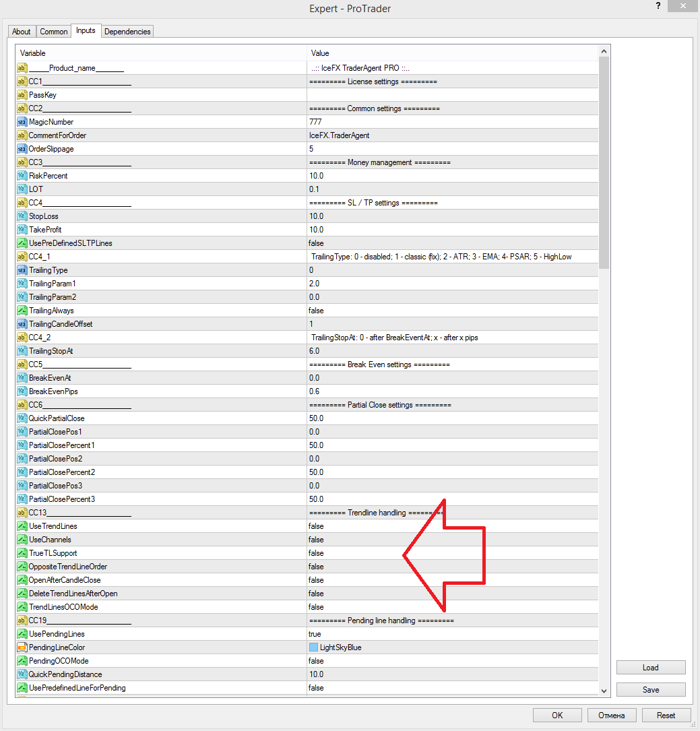700x731 pixels.
Task: Select the UseChannels false value
Action: [x=316, y=540]
